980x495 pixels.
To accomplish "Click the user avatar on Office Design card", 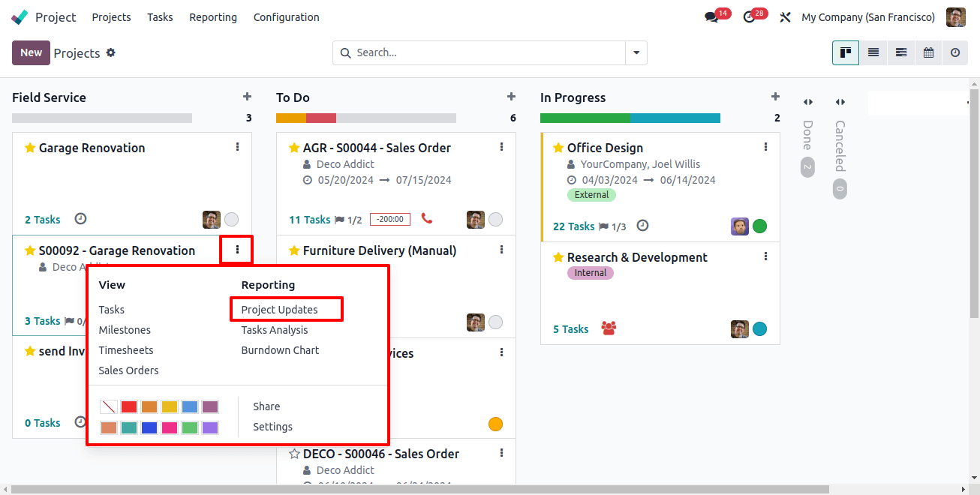I will click(740, 226).
